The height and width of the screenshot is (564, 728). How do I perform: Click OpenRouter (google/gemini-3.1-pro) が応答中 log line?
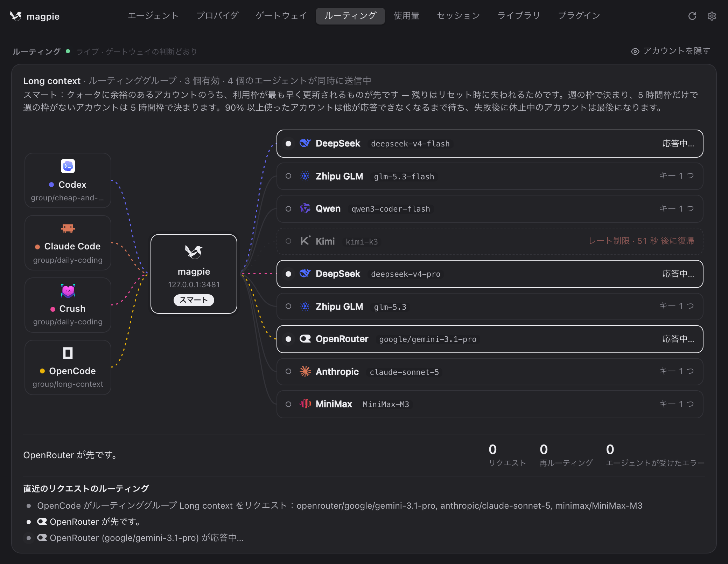[140, 538]
